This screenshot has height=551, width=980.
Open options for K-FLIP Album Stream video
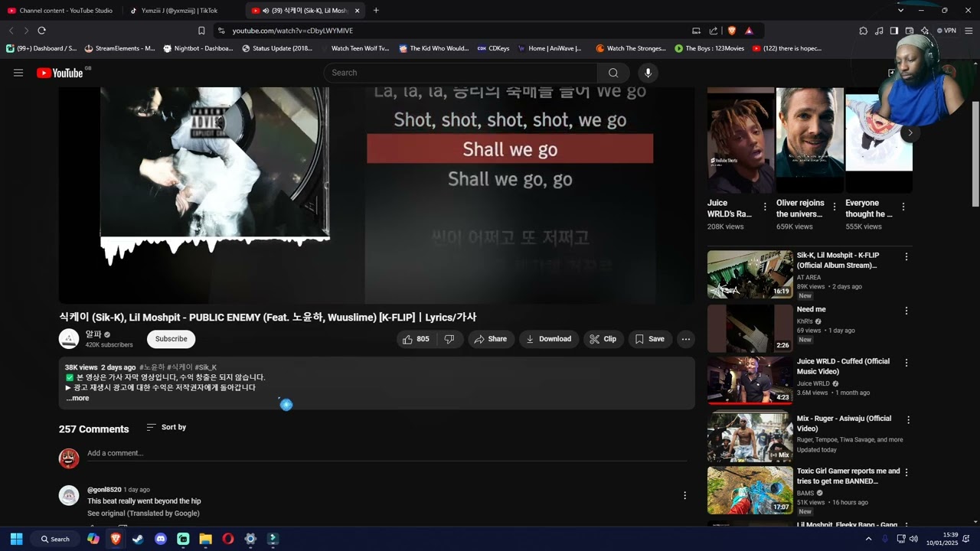coord(906,257)
